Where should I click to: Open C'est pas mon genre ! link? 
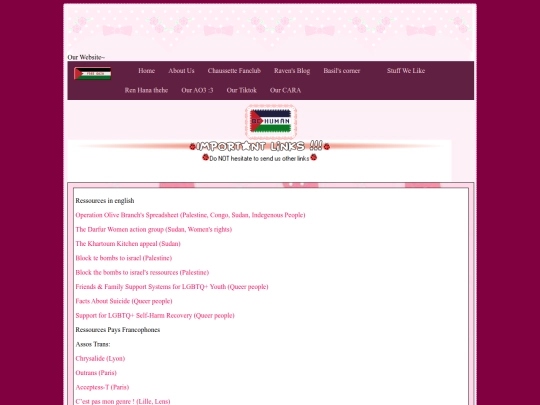123,402
